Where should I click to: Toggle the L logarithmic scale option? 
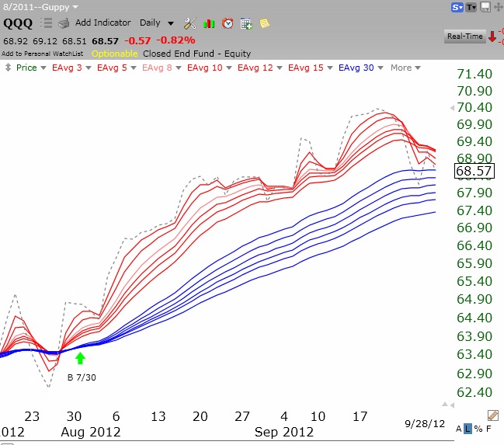coord(468,429)
